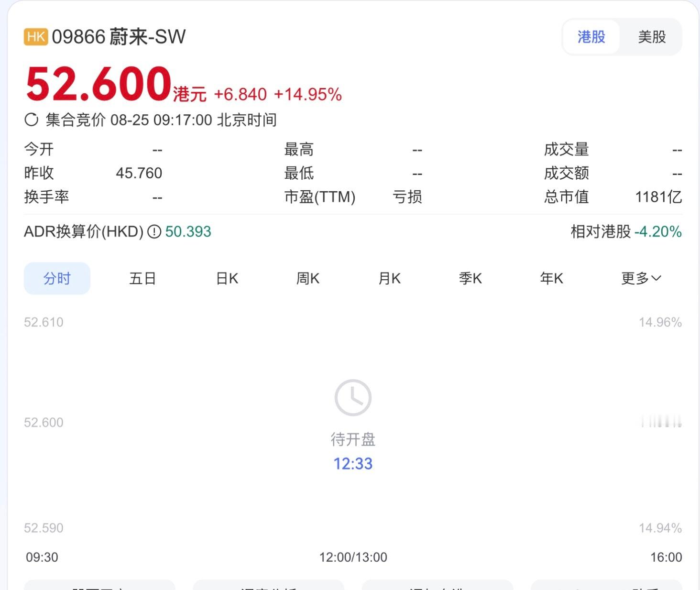The image size is (700, 590).
Task: Open the 季K chart tab
Action: [x=470, y=278]
